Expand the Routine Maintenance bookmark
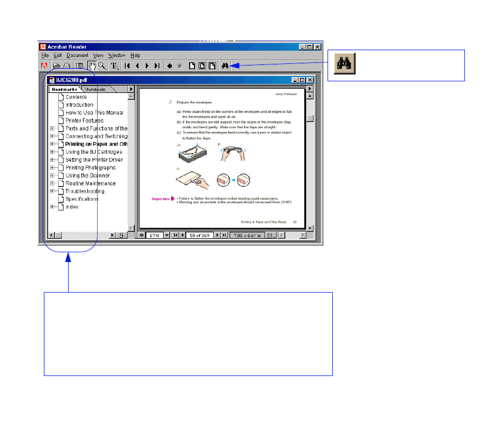The image size is (504, 423). (x=52, y=183)
